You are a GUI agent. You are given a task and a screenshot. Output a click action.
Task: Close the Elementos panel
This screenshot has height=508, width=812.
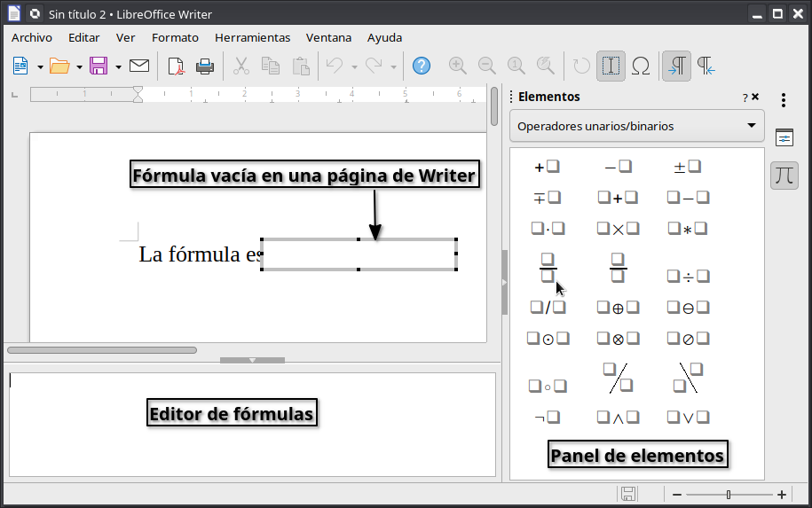coord(755,97)
